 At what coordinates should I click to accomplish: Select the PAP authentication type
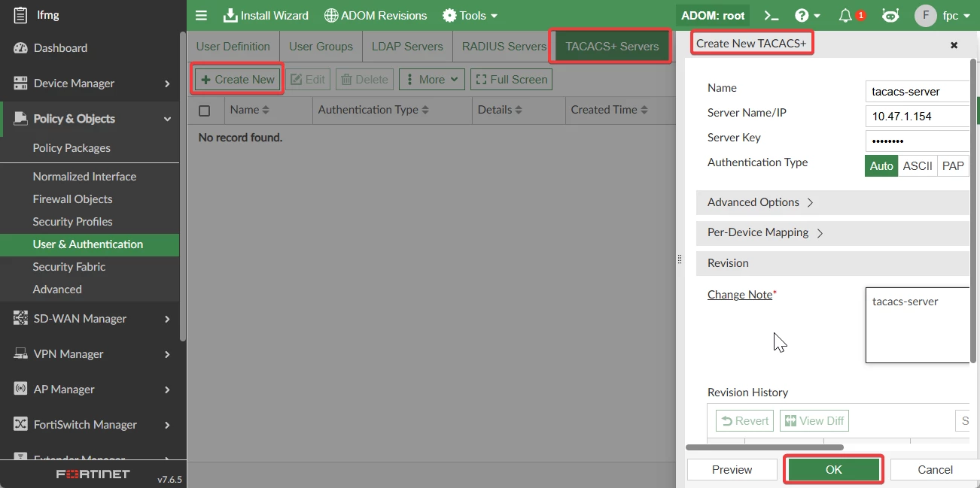953,166
